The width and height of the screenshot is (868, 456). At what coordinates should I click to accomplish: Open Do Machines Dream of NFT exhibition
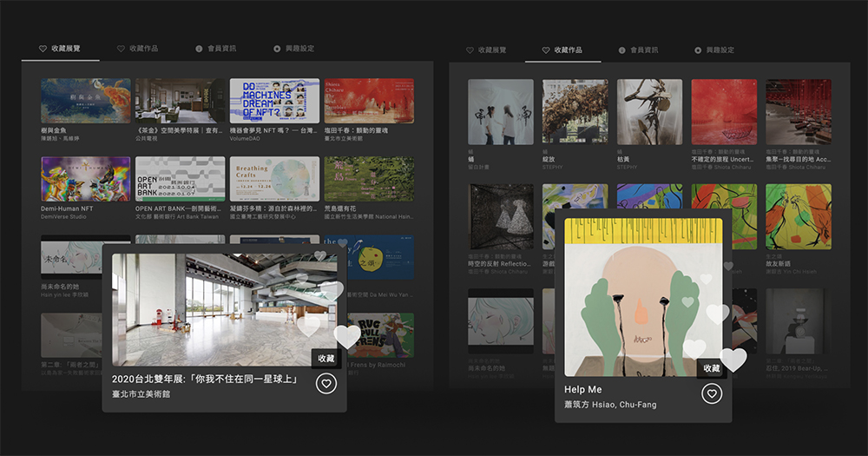click(x=274, y=101)
